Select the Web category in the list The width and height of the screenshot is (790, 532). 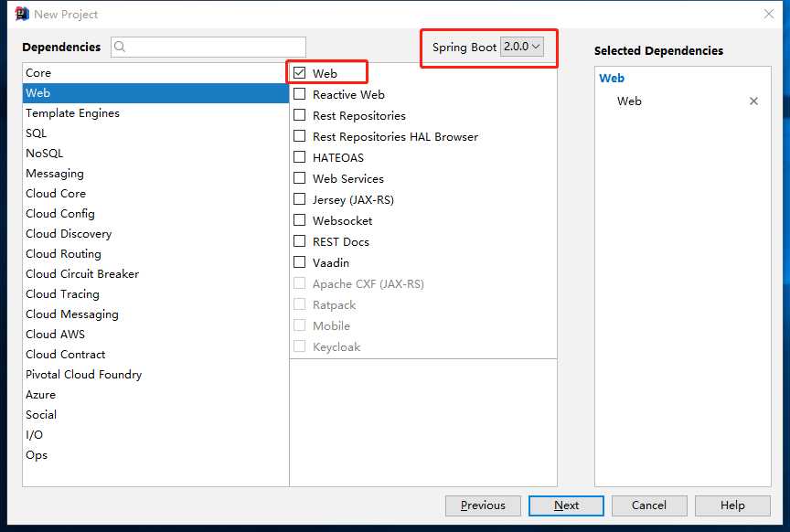(x=155, y=93)
